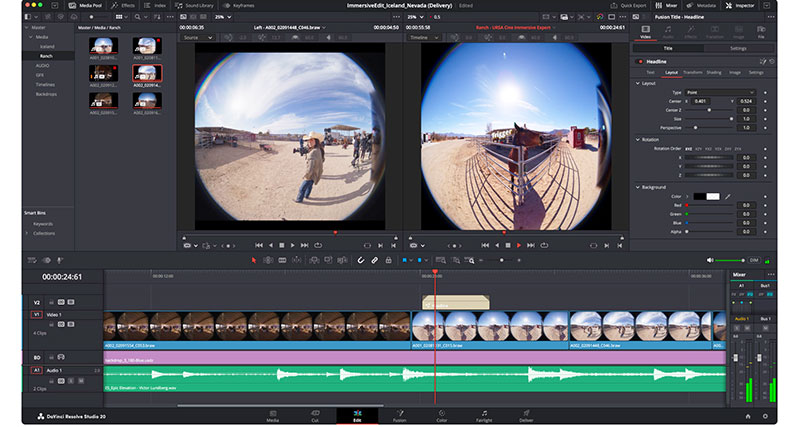Pick color with the Background eyedropper

pos(728,196)
